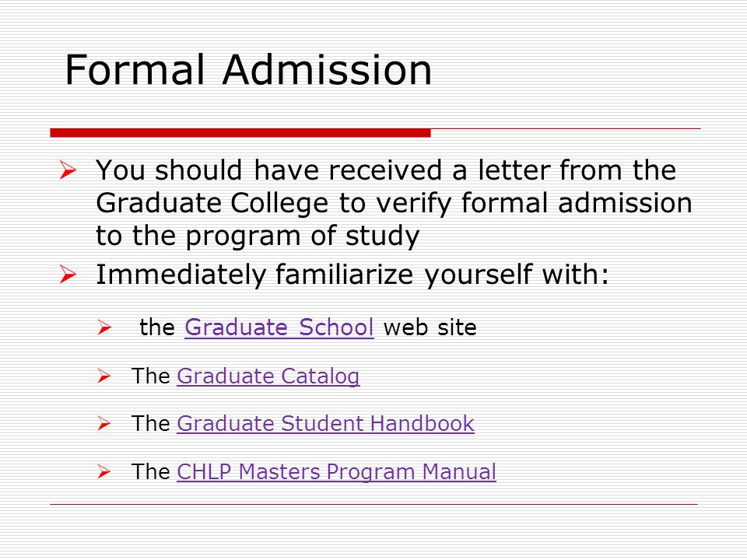Image resolution: width=747 pixels, height=560 pixels.
Task: Click the arrow bullet beside 'You should have received'
Action: 68,170
